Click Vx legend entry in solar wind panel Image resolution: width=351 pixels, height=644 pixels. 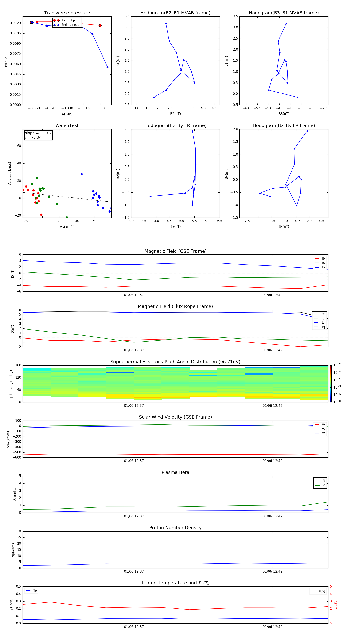pyautogui.click(x=320, y=424)
